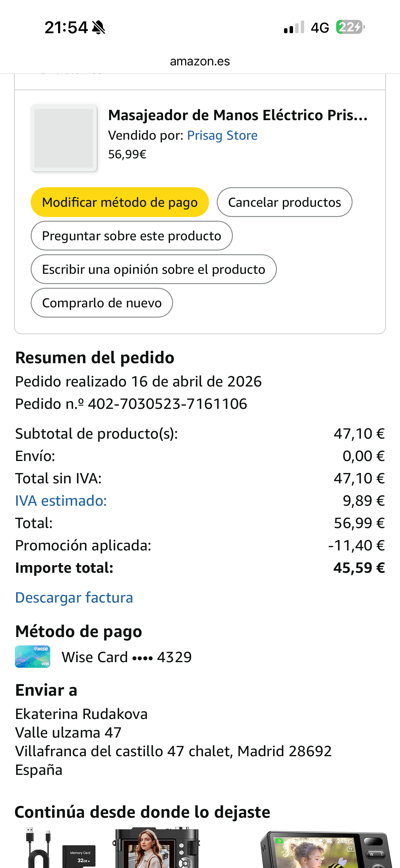Tap Preguntar sobre este producto
400x868 pixels.
point(131,236)
